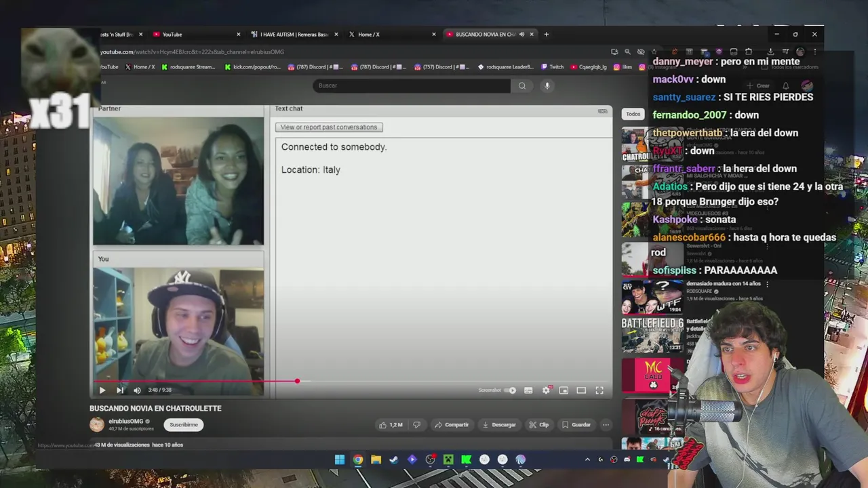Screen dimensions: 868x488
Task: Open the likes Instagram bookmark
Action: 623,67
